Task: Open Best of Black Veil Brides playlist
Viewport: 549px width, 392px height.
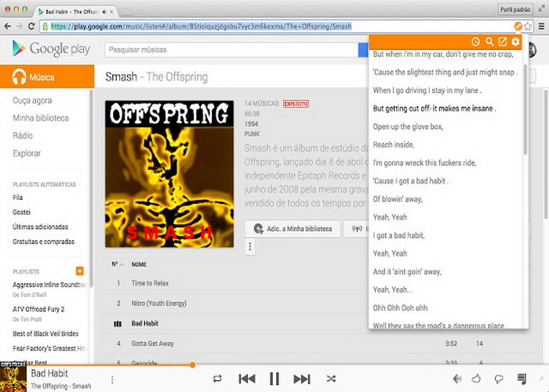Action: [45, 333]
